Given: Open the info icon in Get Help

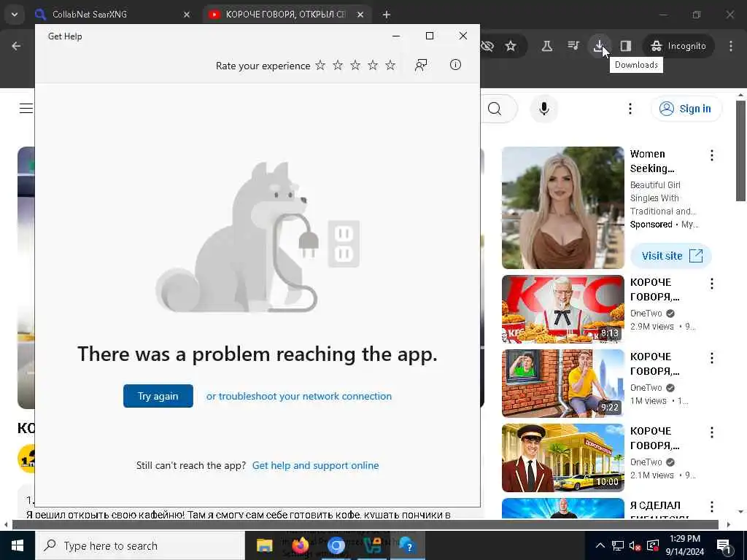Looking at the screenshot, I should pos(455,65).
